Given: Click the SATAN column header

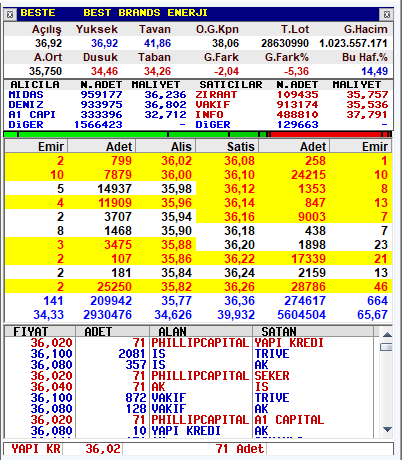Looking at the screenshot, I should [313, 332].
